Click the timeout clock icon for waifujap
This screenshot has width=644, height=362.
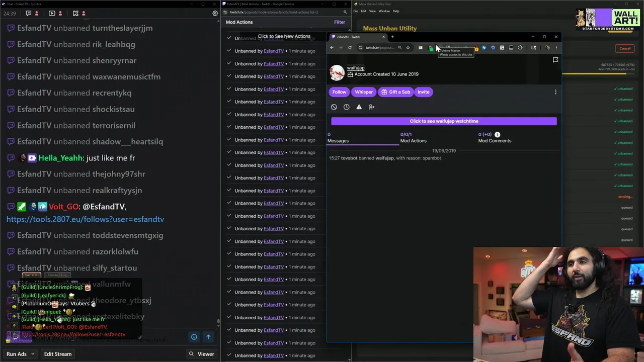click(x=346, y=107)
